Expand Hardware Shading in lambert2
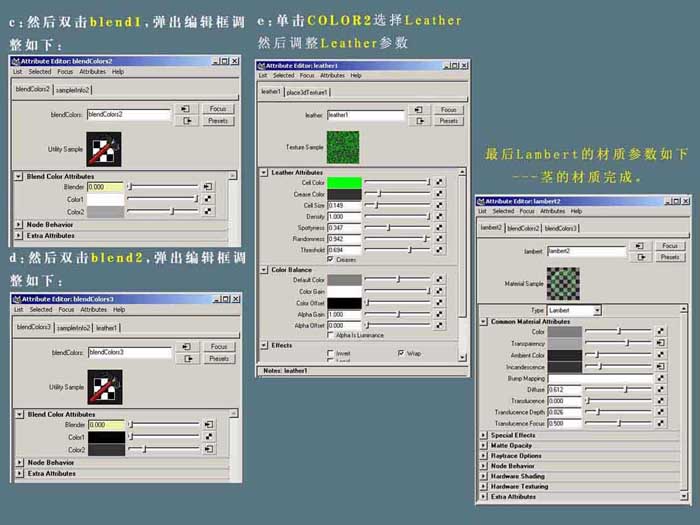The image size is (700, 525). coord(483,476)
